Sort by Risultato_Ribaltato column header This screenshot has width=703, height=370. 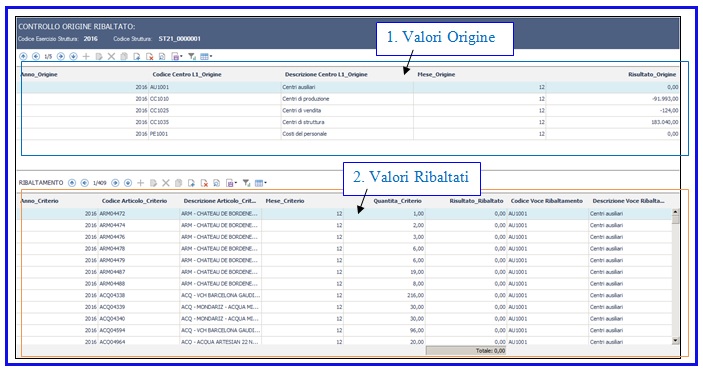477,201
